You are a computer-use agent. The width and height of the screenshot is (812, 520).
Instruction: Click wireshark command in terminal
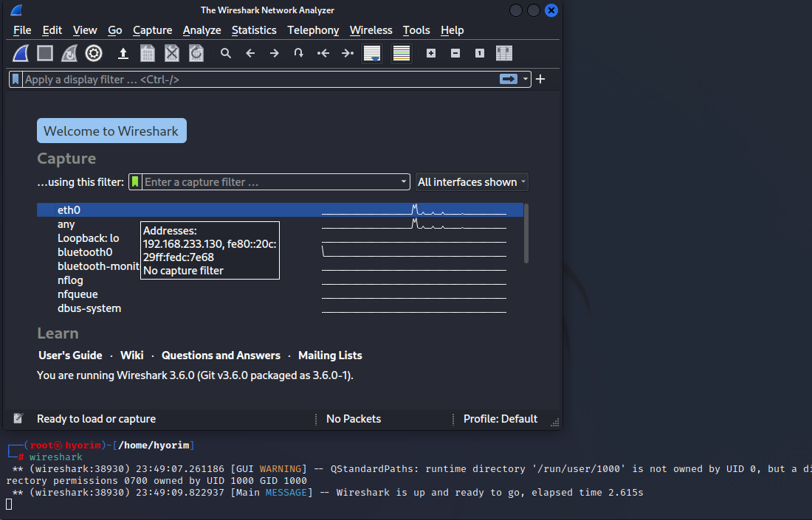pos(56,457)
